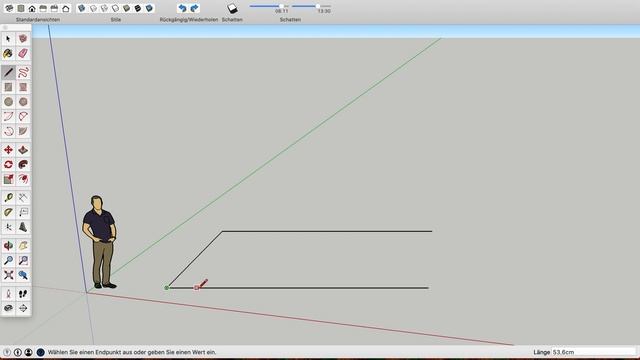Select the Section Plane tool

(x=23, y=308)
